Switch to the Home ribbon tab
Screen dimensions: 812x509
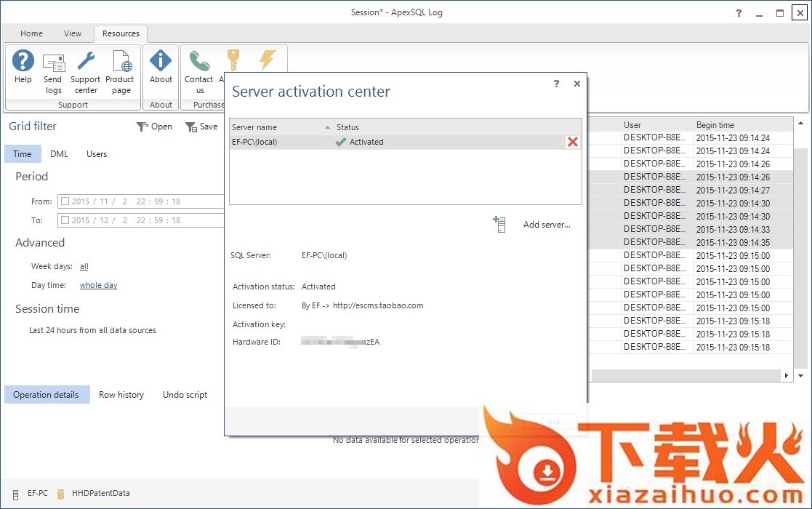coord(31,33)
